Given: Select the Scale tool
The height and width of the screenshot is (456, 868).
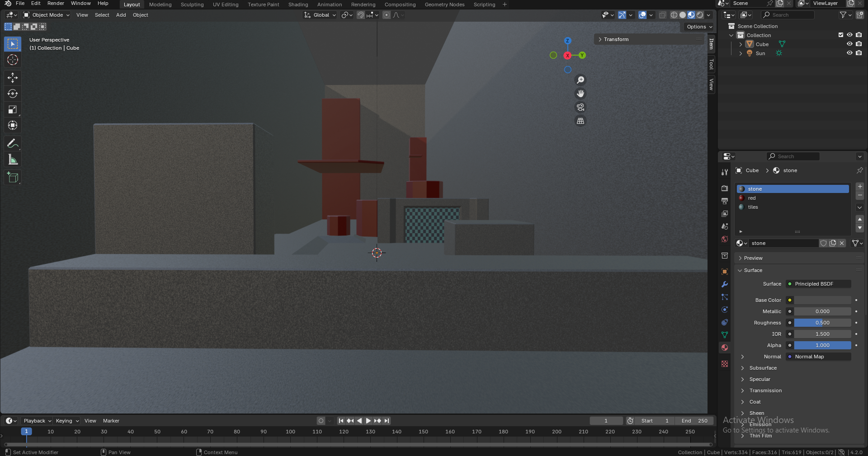Looking at the screenshot, I should (13, 109).
